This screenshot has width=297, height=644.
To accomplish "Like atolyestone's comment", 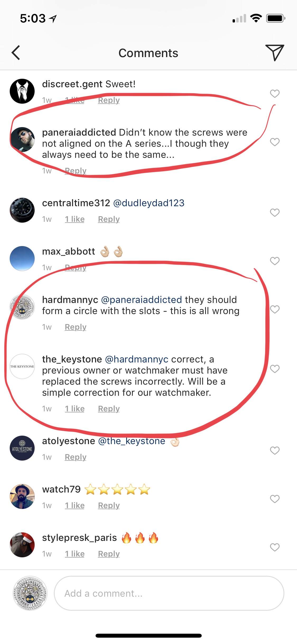I will pyautogui.click(x=275, y=450).
